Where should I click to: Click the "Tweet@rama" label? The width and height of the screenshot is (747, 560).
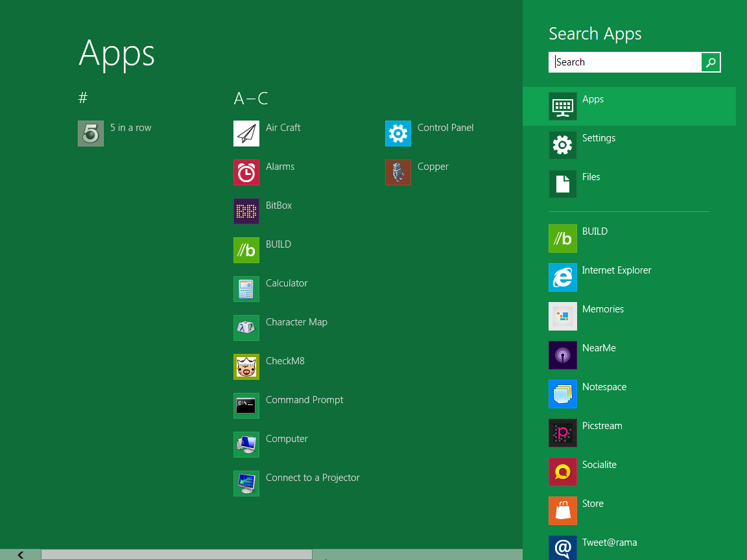(x=610, y=542)
